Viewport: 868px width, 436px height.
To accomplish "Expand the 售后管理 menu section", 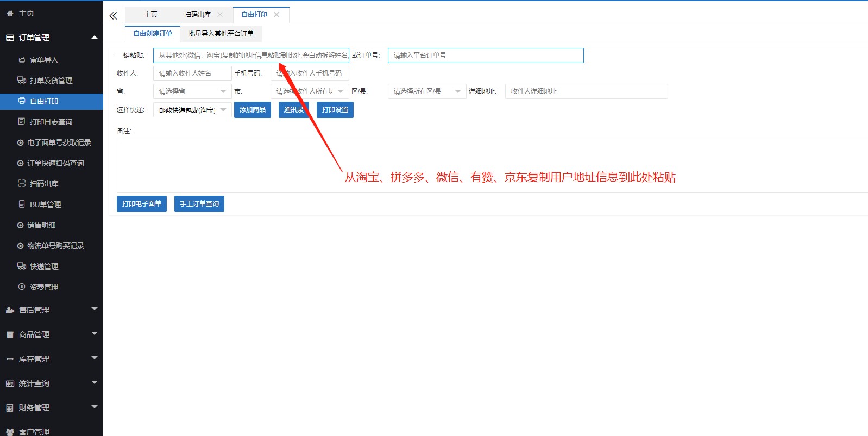I will click(52, 310).
